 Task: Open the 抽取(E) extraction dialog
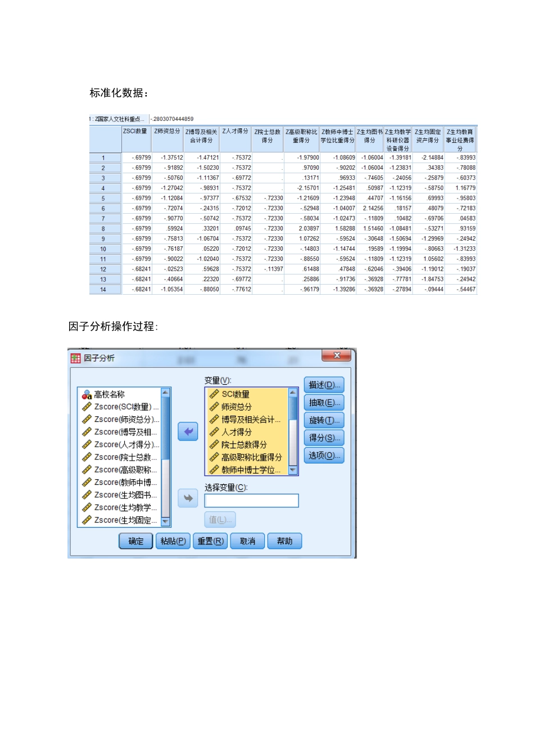click(x=324, y=403)
